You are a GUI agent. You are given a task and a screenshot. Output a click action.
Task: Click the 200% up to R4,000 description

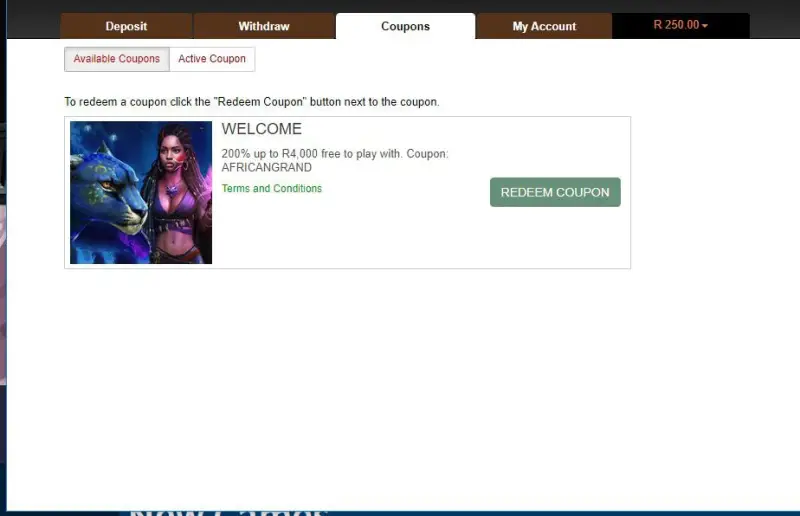point(334,154)
